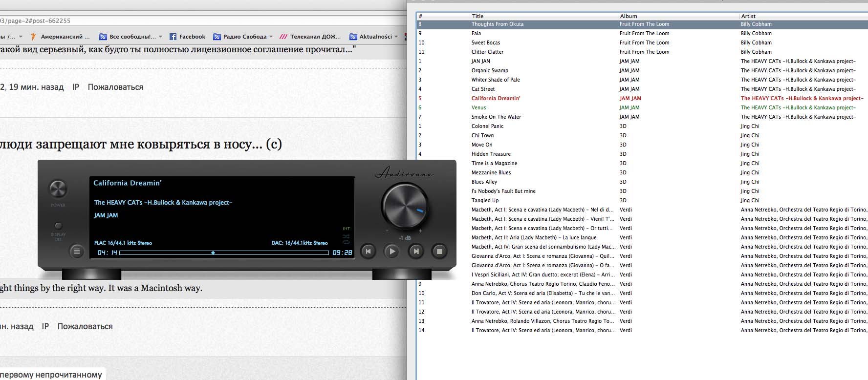The height and width of the screenshot is (380, 868).
Task: Select track 'Tangled Up'
Action: (x=642, y=200)
